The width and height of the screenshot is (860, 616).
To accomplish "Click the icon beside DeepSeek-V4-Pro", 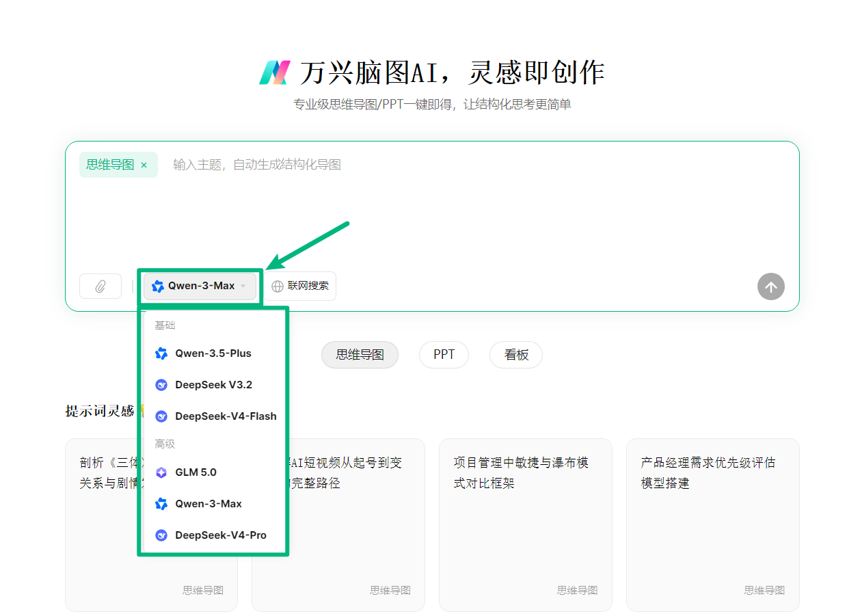I will pos(161,535).
